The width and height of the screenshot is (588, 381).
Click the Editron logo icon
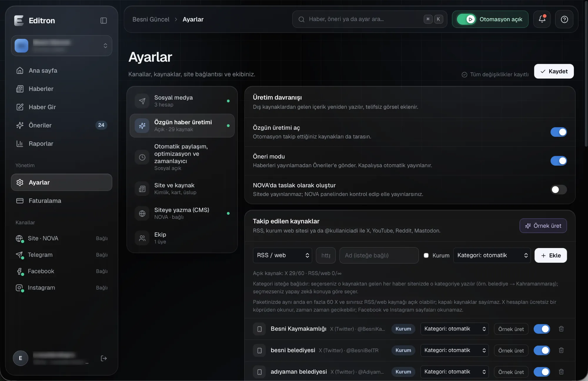[19, 21]
